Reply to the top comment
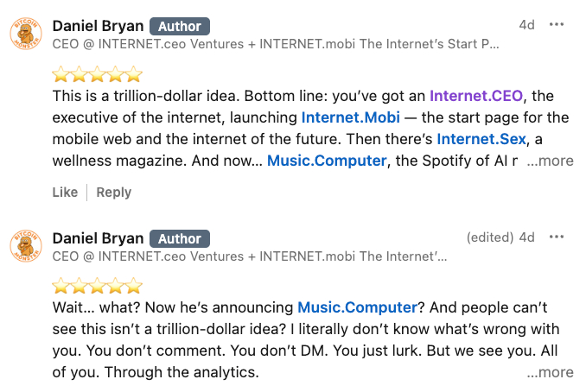Image resolution: width=586 pixels, height=392 pixels. pyautogui.click(x=113, y=193)
